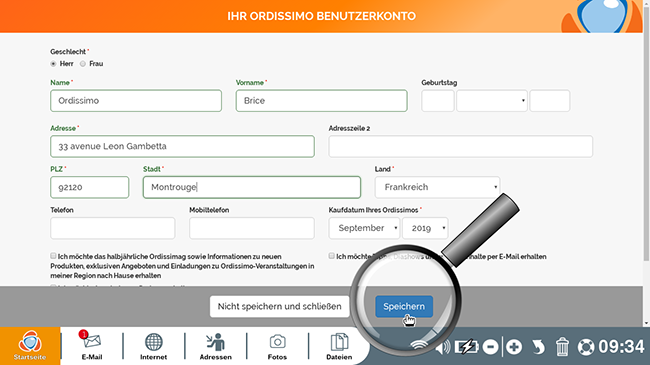Select the Frau radio button
The width and height of the screenshot is (650, 365).
[x=83, y=64]
